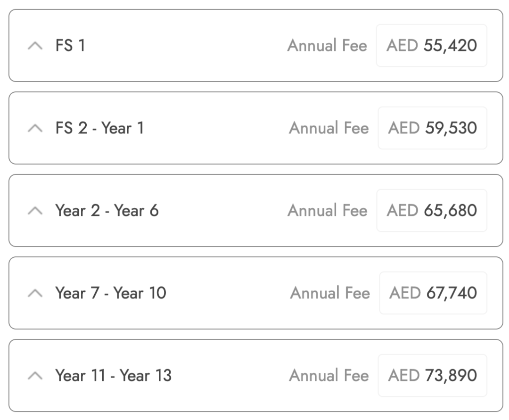Click the Year 2 - Year 6 label

pos(107,211)
